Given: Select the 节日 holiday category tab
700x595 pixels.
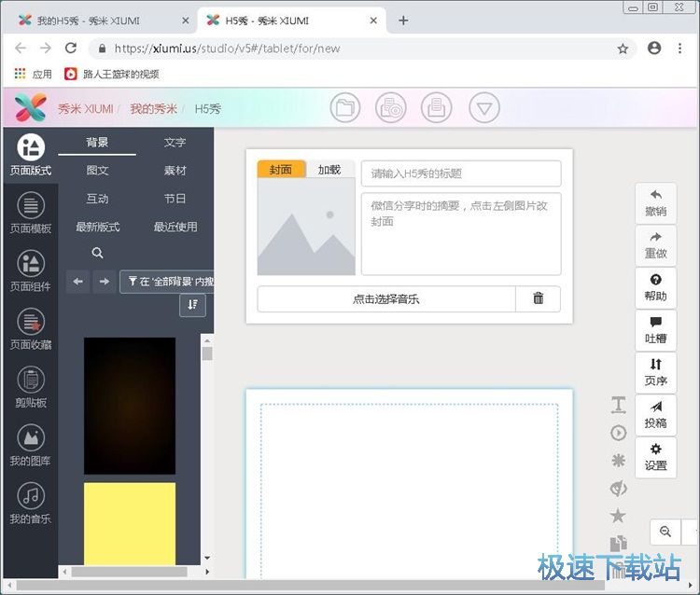Looking at the screenshot, I should coord(175,199).
